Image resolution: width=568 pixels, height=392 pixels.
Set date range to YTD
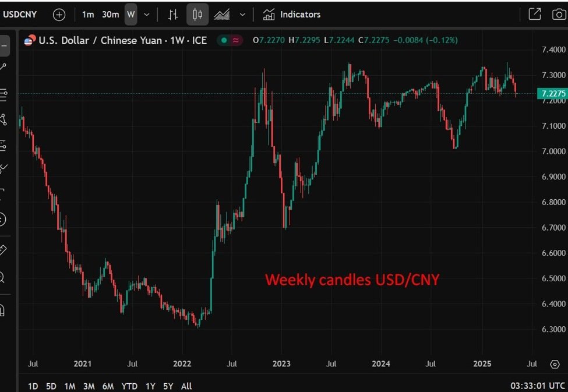pos(129,386)
